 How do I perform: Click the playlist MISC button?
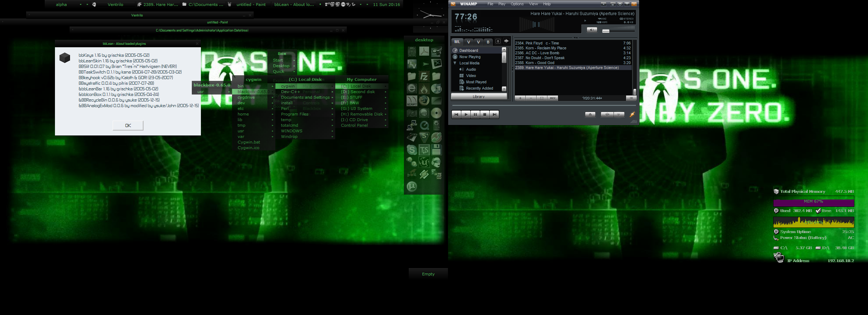[553, 98]
